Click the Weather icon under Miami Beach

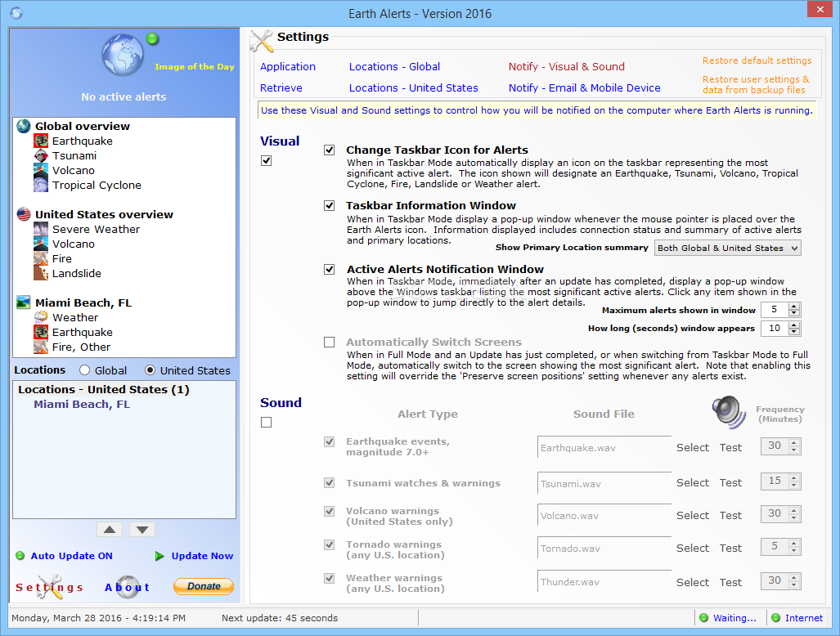41,317
